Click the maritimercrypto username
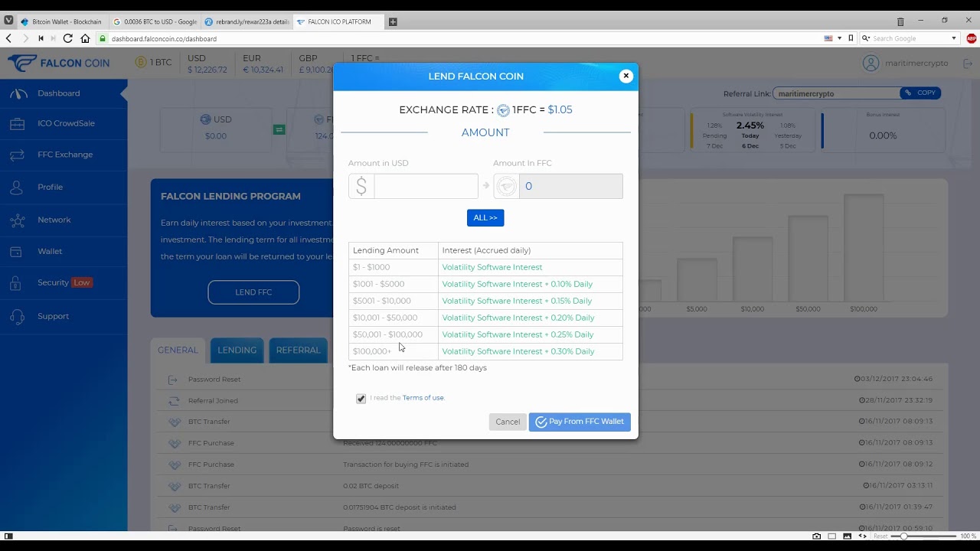 click(x=916, y=63)
